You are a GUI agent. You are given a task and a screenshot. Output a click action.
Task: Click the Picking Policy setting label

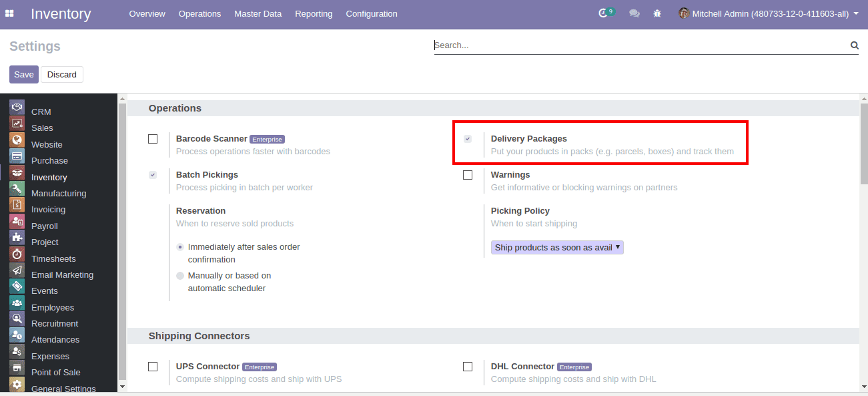[x=520, y=210]
